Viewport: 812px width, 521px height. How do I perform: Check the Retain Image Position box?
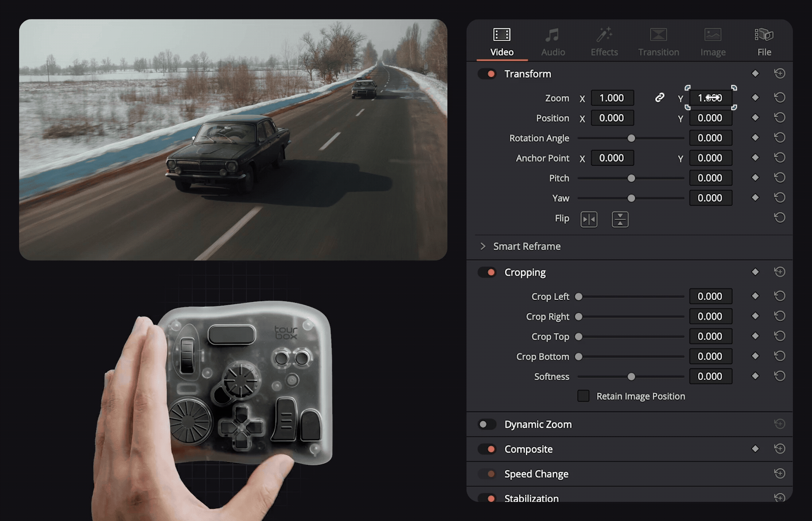click(584, 396)
